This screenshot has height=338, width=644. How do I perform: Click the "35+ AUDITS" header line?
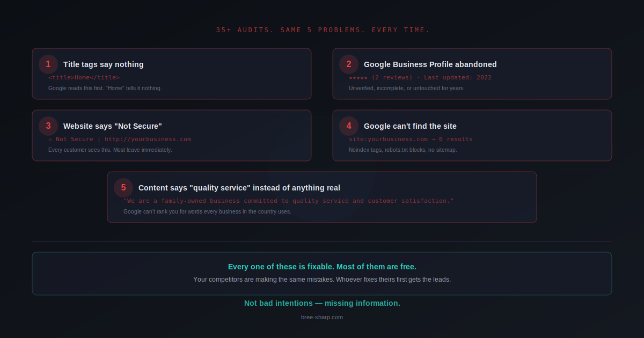tap(322, 30)
